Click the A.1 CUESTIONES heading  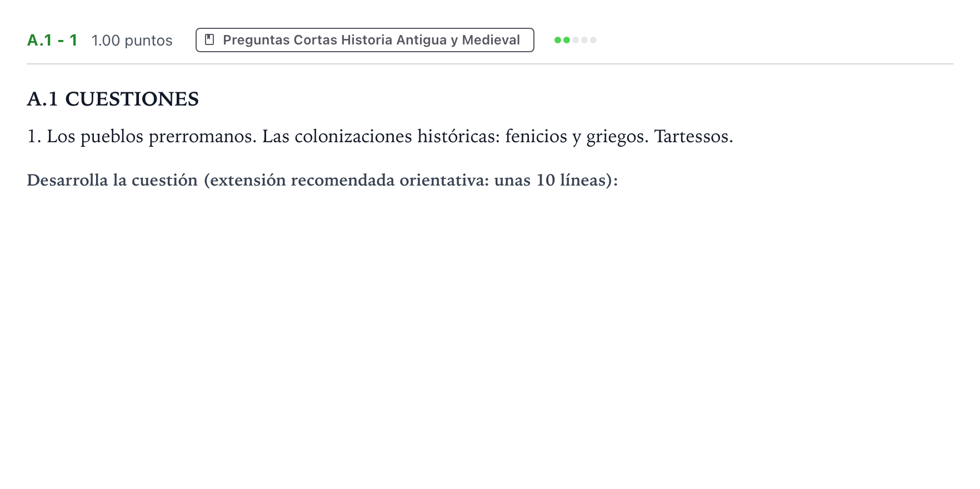(113, 99)
